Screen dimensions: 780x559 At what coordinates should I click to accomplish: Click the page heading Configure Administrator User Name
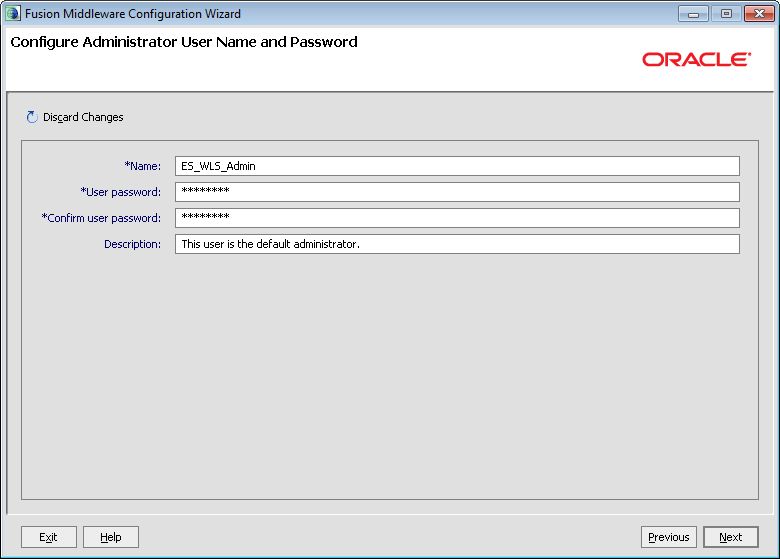184,42
